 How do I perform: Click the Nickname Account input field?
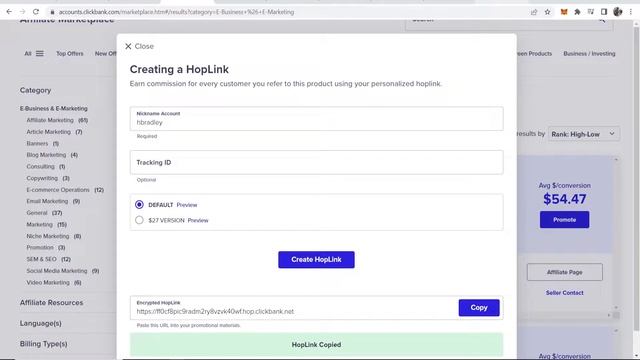click(x=316, y=119)
